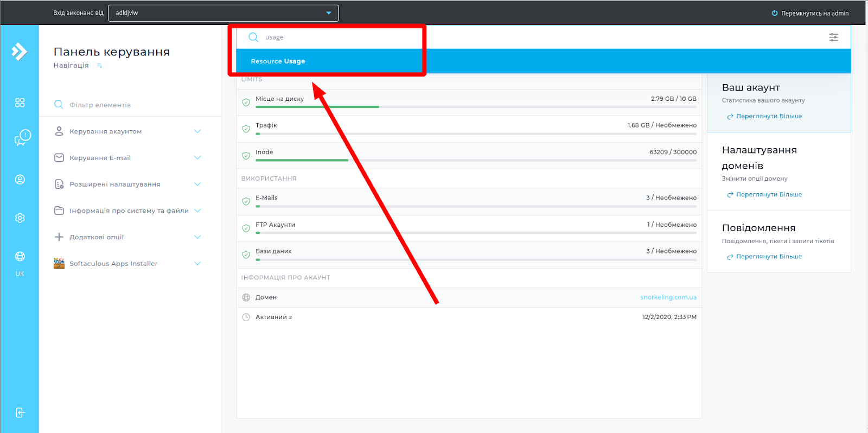The image size is (868, 433).
Task: Click the shield icon beside Inode
Action: tap(246, 156)
